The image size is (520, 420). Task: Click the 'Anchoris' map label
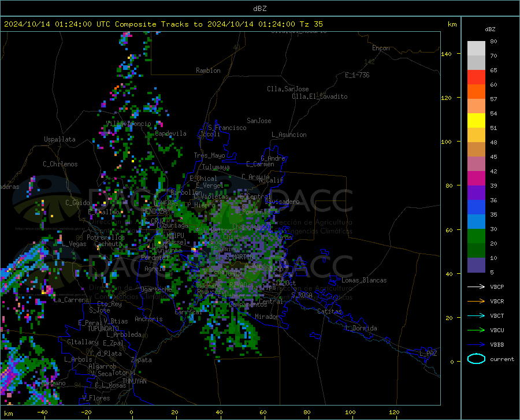(148, 319)
